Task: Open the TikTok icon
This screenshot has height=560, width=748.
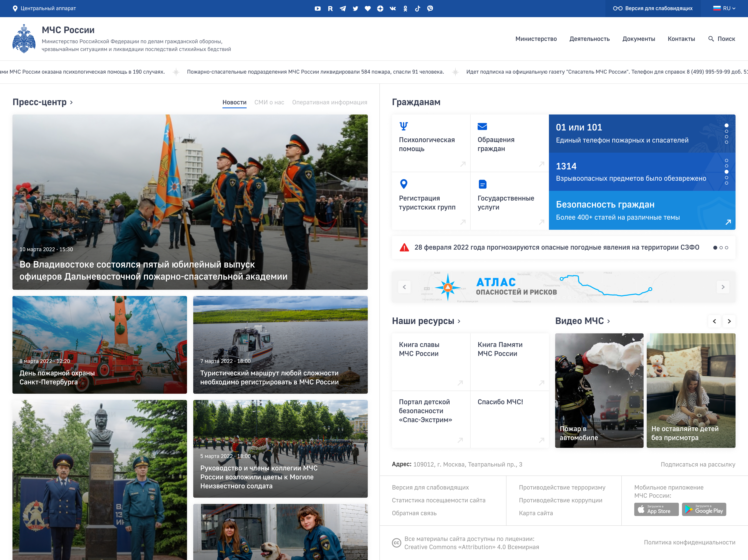Action: coord(418,8)
